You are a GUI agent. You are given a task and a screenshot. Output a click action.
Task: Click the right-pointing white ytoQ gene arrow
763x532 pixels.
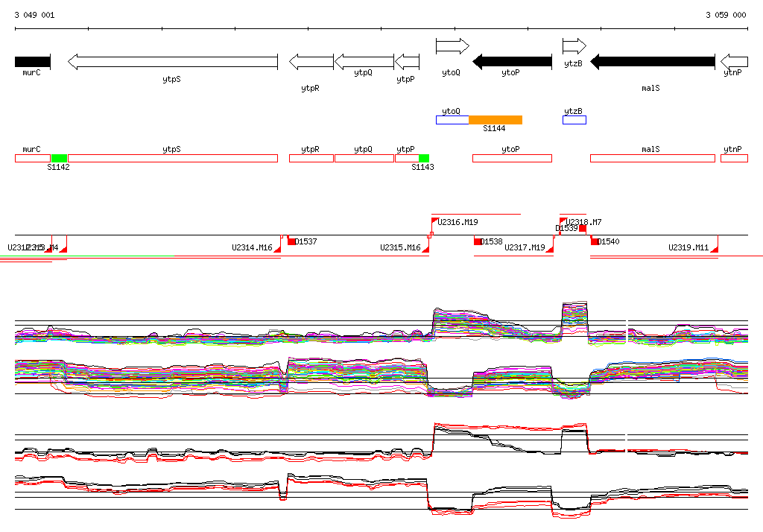pyautogui.click(x=452, y=46)
